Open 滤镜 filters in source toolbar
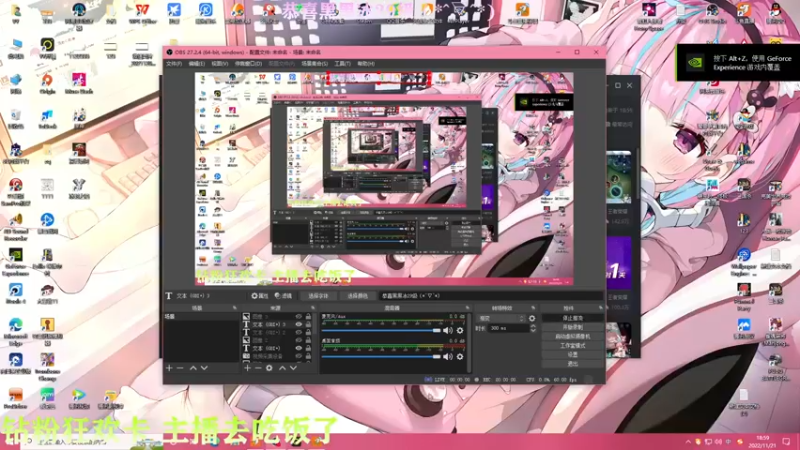This screenshot has height=450, width=800. pos(283,296)
